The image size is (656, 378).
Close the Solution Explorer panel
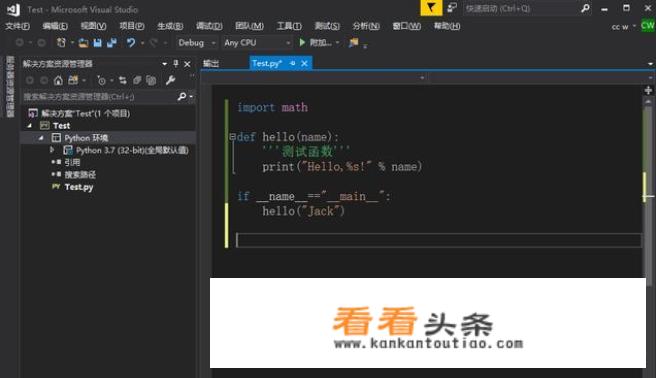(187, 64)
